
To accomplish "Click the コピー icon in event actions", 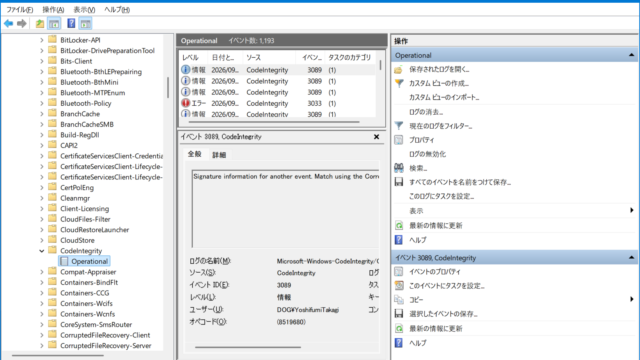I will [399, 300].
